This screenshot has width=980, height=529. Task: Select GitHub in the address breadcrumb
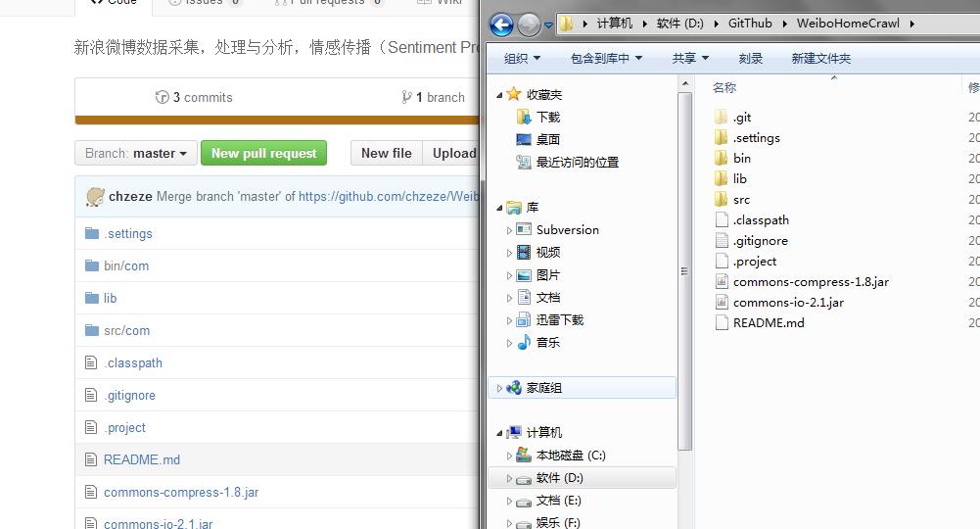(750, 24)
